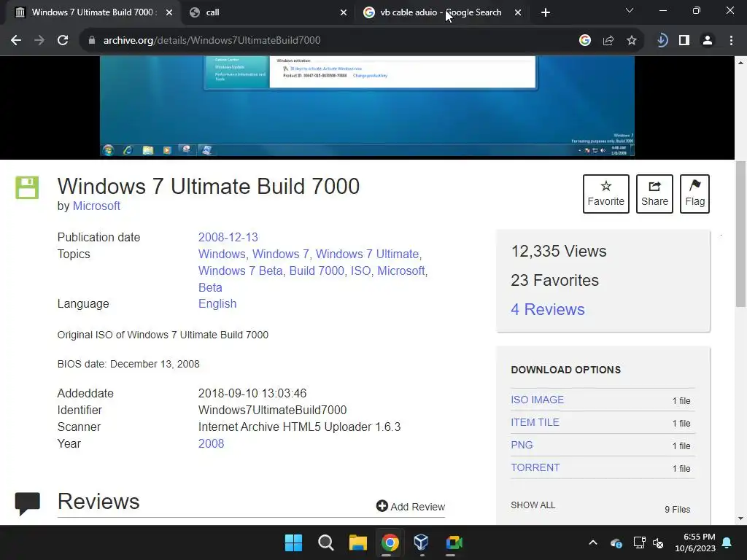Open taskbar Search magnifier
The width and height of the screenshot is (747, 560).
coord(326,542)
